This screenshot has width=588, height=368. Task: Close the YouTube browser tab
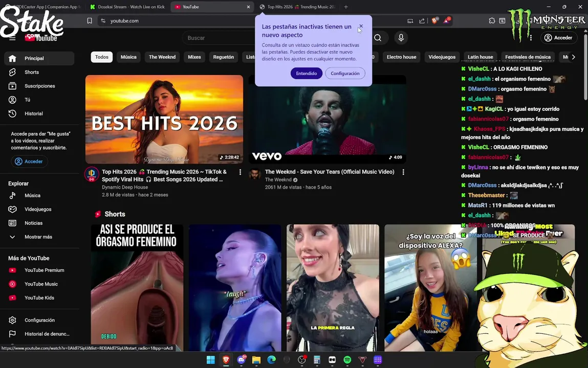point(248,7)
